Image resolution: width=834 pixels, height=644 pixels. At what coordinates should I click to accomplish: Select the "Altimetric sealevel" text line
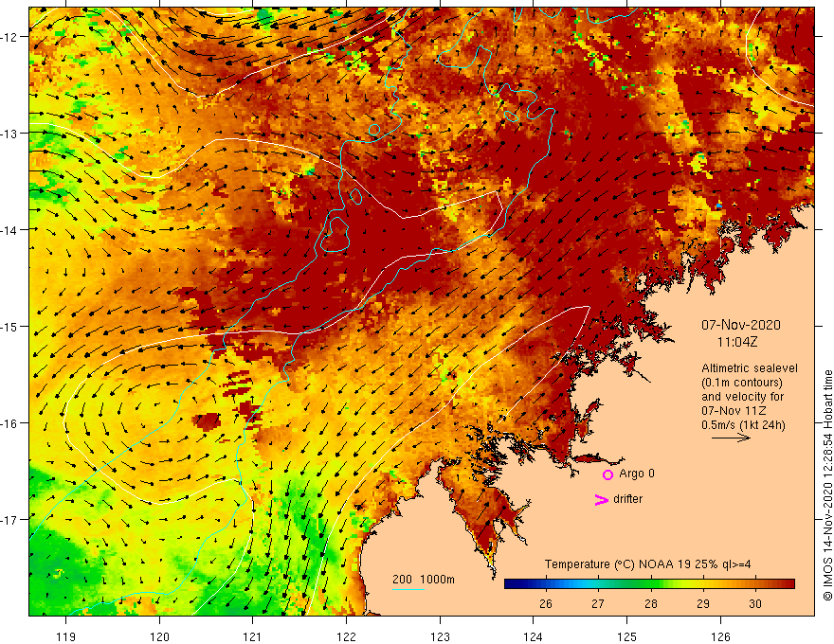[750, 368]
